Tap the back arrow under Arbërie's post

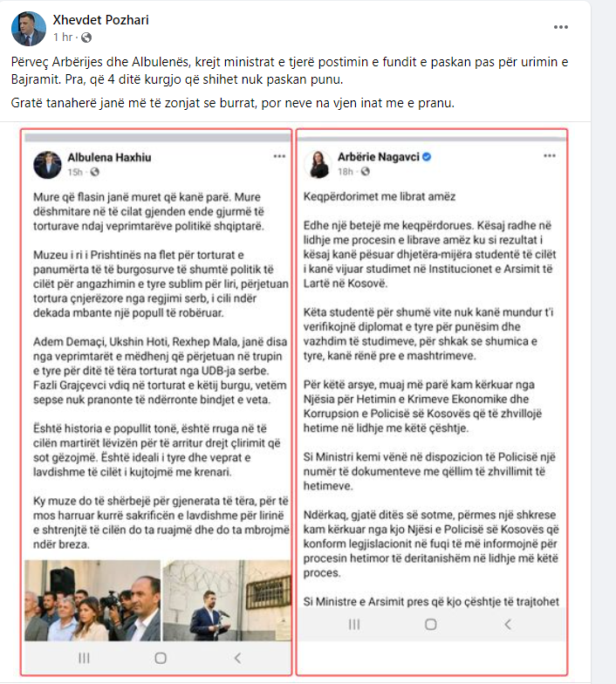pos(508,625)
